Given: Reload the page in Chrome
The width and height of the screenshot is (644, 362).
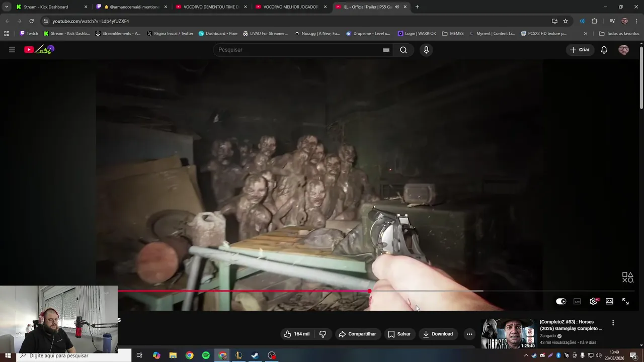Looking at the screenshot, I should point(31,21).
